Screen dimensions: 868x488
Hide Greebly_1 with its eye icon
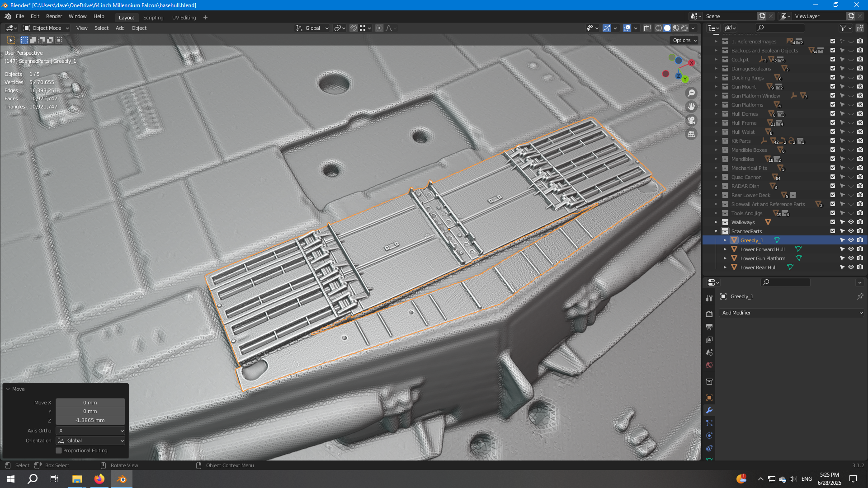pos(851,240)
